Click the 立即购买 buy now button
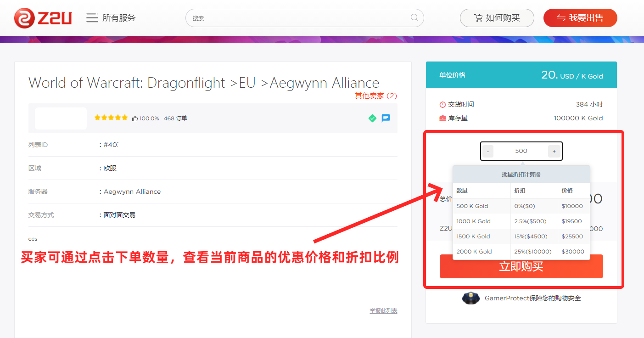This screenshot has width=644, height=338. click(x=521, y=267)
